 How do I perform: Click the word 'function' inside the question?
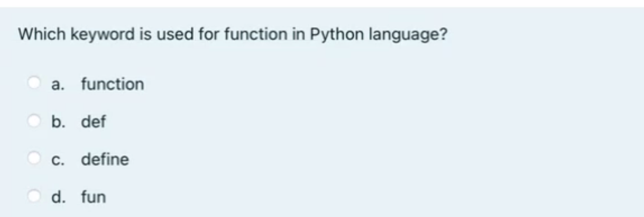(x=256, y=34)
